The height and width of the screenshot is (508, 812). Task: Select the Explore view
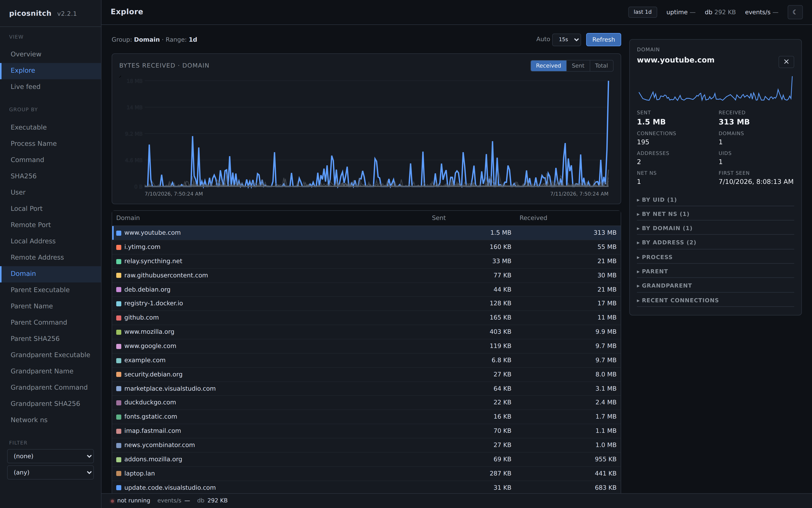pyautogui.click(x=51, y=71)
